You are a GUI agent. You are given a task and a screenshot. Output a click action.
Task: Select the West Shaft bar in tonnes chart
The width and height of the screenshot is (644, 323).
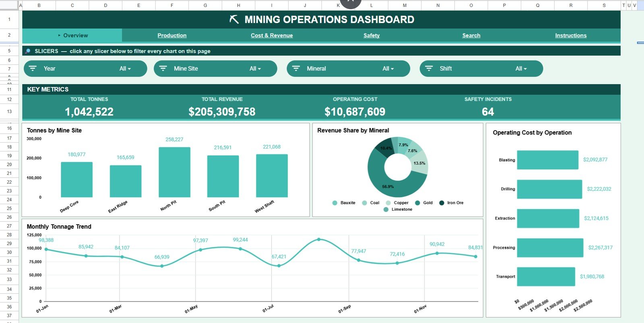coord(272,176)
